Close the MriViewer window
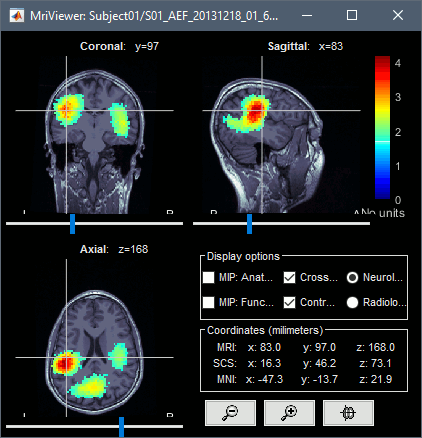 [398, 15]
